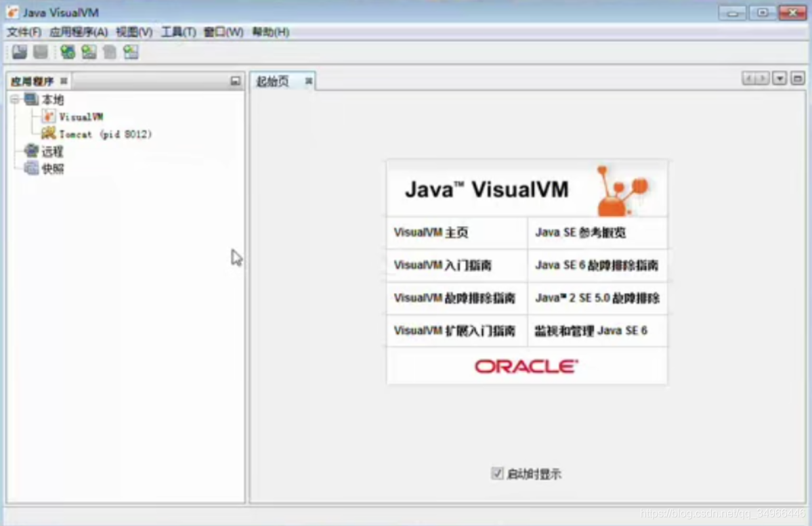This screenshot has width=812, height=526.
Task: Open 监视和管理 Java SE 6 link
Action: point(591,331)
